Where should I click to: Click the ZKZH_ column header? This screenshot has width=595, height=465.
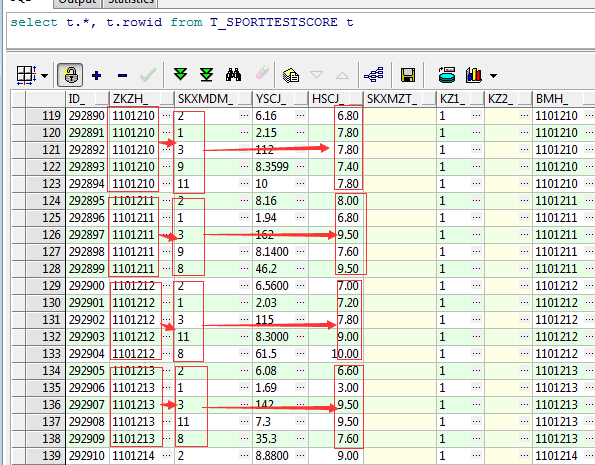142,99
